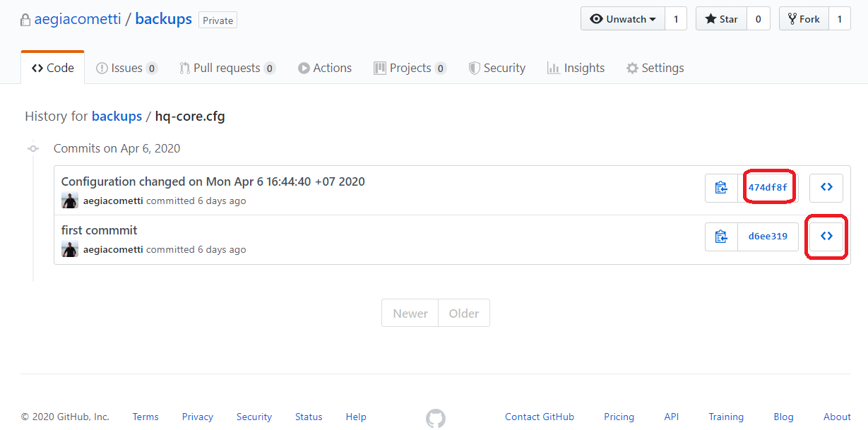The height and width of the screenshot is (430, 868).
Task: Click 'Commits on Apr 6, 2020' heading
Action: tap(117, 148)
